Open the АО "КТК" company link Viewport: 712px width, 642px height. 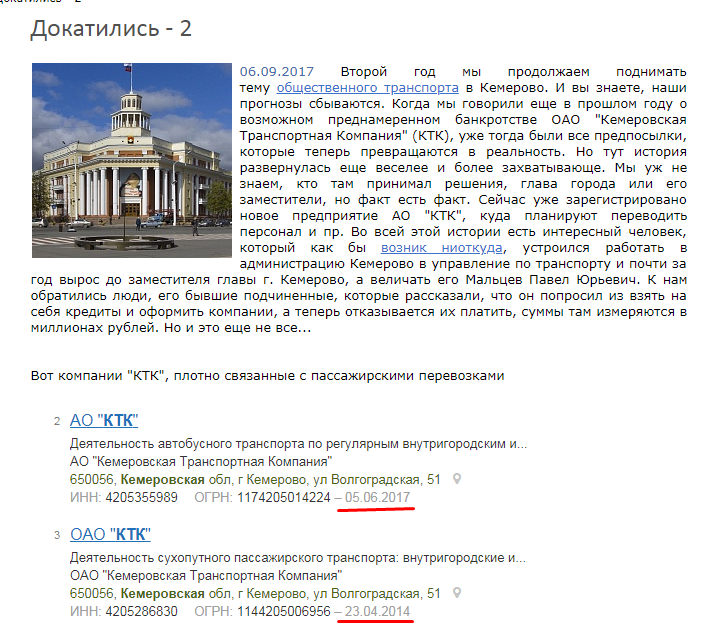pos(104,420)
